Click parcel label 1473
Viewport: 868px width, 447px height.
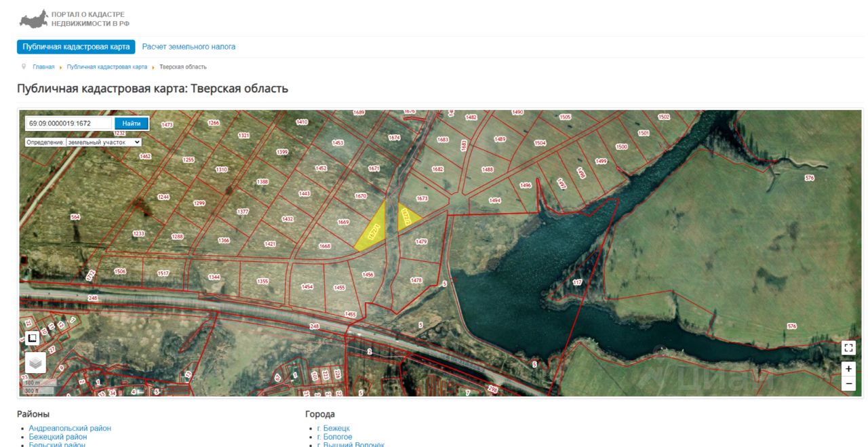(x=167, y=125)
